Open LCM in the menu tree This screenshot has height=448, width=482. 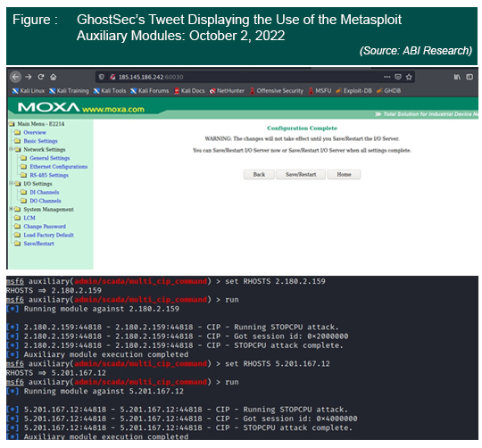[29, 218]
